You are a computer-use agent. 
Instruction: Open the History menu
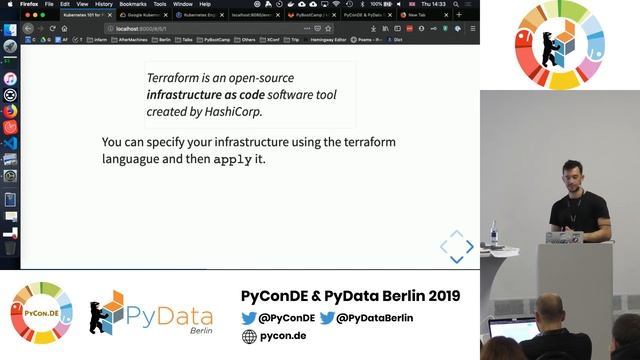coord(104,4)
